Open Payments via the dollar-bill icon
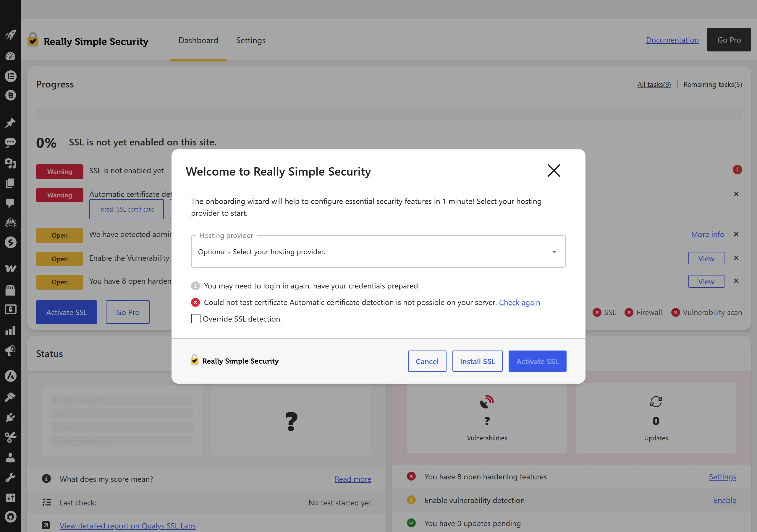This screenshot has height=532, width=757. 11,309
